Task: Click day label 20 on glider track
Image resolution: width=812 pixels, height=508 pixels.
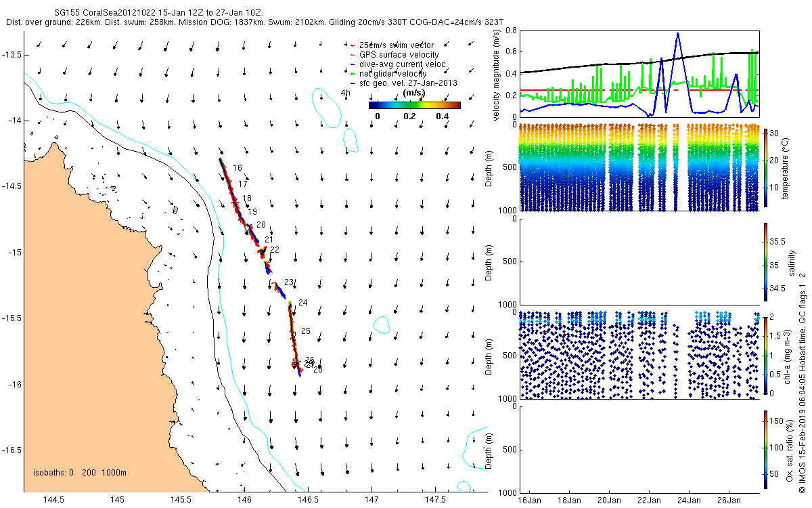Action: coord(261,225)
